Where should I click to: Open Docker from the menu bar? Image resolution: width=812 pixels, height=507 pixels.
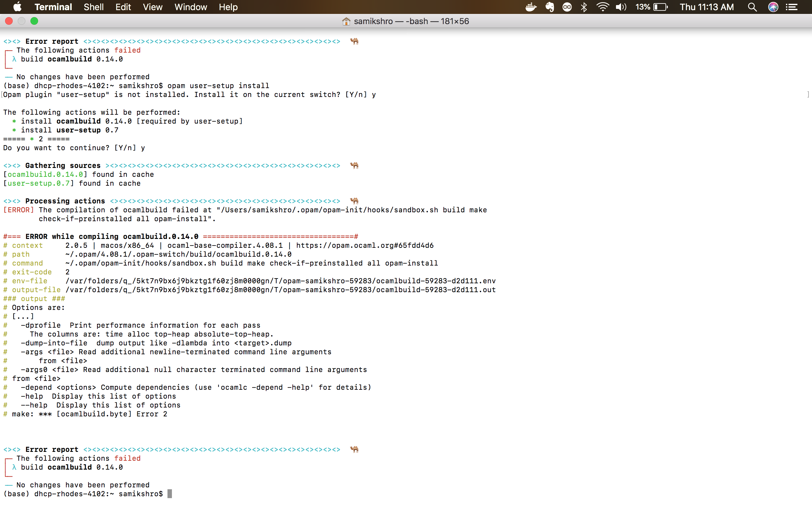pyautogui.click(x=531, y=7)
